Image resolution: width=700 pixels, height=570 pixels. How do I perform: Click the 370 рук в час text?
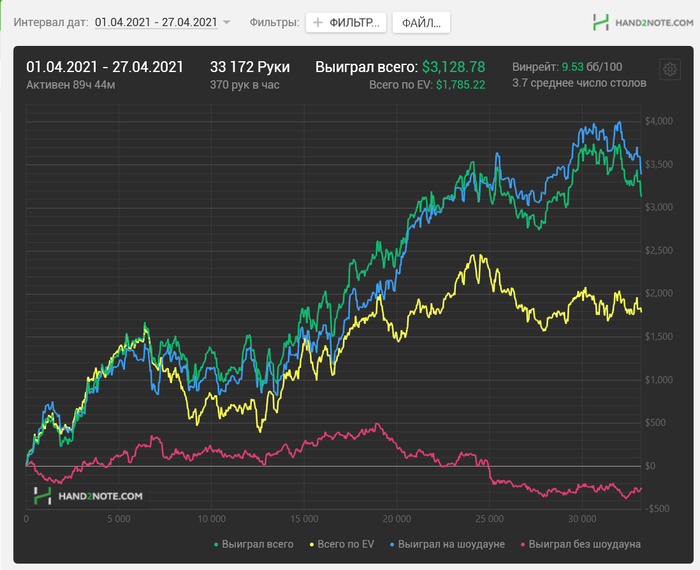(x=245, y=85)
